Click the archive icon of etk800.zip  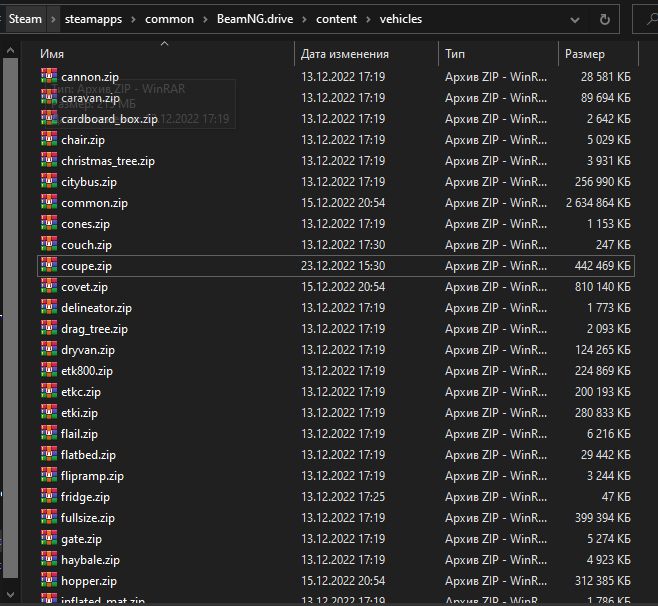49,370
